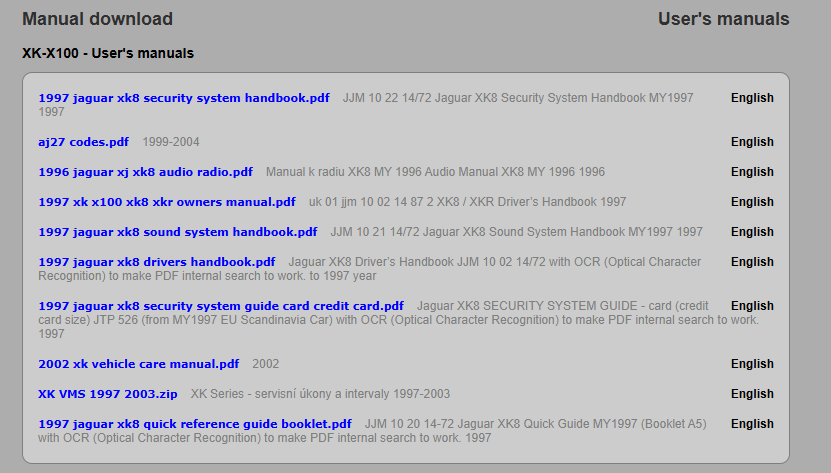Screen dimensions: 831x473
Task: Open 1997 jaguar xk8 security system handbook.pdf
Action: tap(184, 98)
